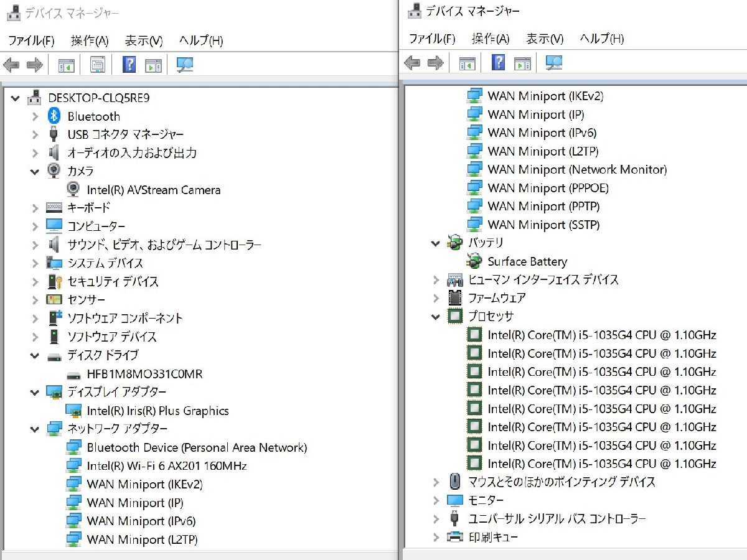Expand the キーボード category

click(35, 208)
